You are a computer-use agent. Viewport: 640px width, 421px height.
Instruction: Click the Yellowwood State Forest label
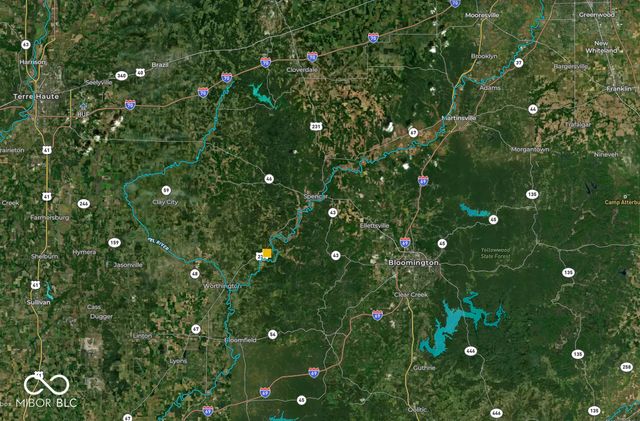click(x=496, y=253)
